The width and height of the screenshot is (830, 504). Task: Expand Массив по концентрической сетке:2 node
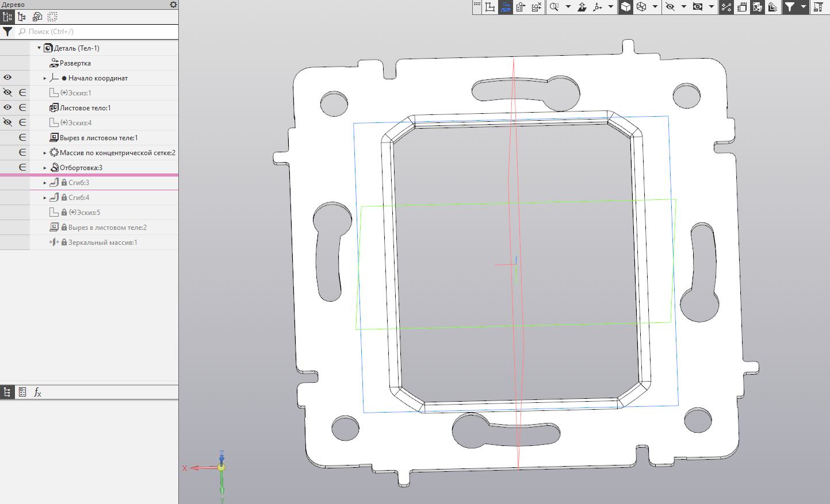[x=45, y=153]
